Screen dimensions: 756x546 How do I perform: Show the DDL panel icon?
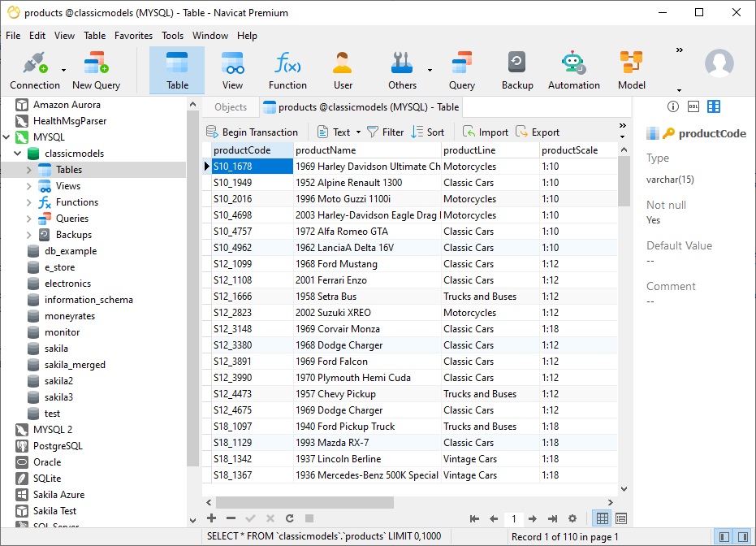[x=693, y=106]
